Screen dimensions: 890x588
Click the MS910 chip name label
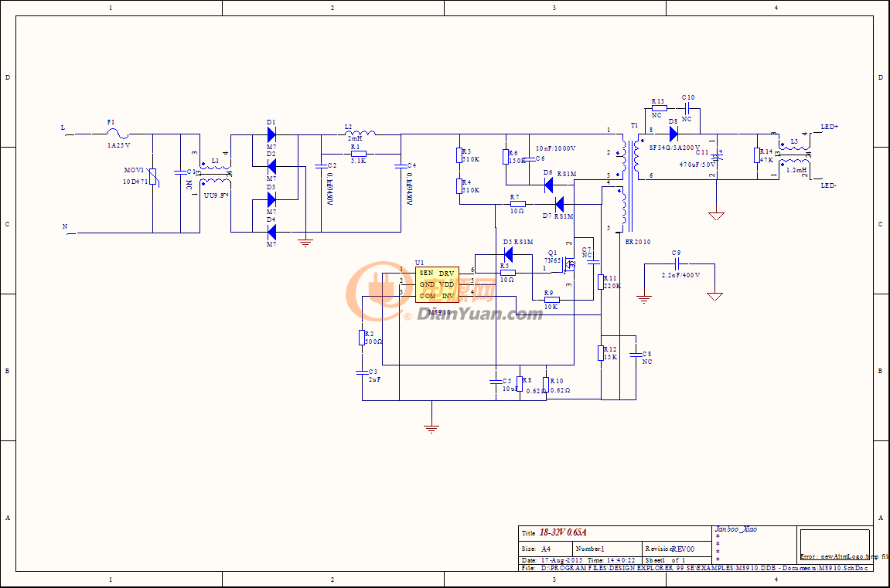click(x=438, y=312)
